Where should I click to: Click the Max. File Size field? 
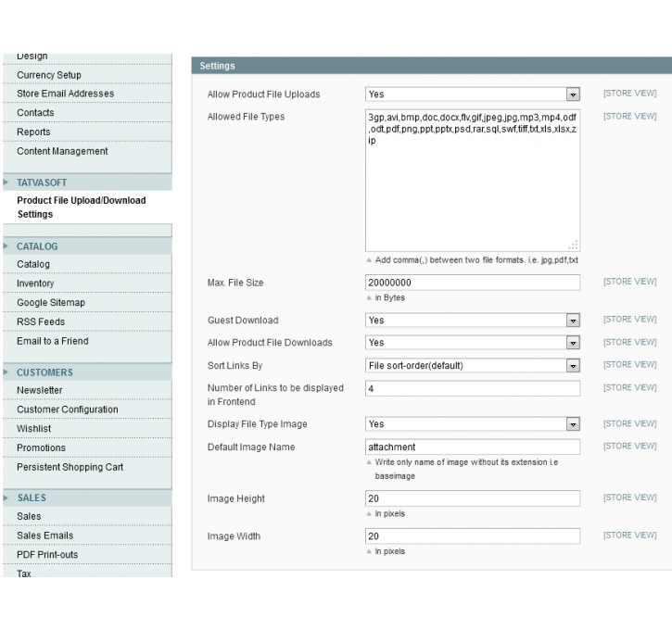click(473, 283)
